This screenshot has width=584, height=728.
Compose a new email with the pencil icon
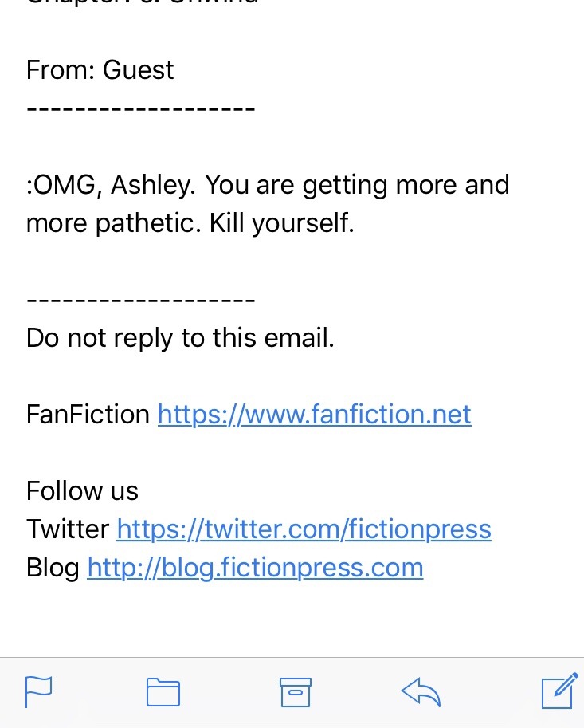click(x=559, y=691)
